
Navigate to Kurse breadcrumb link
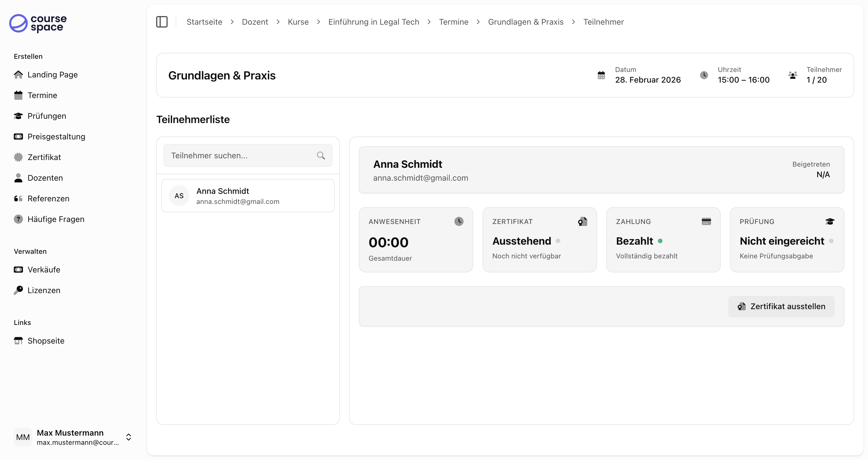[x=298, y=22]
